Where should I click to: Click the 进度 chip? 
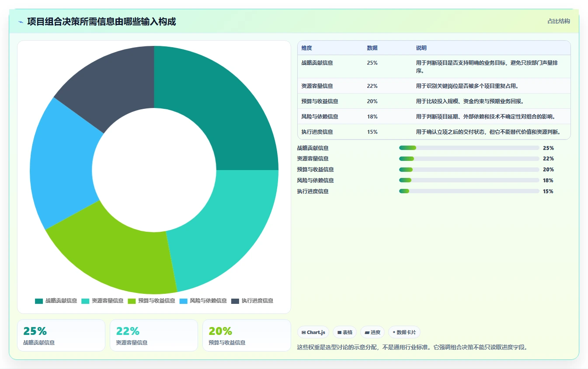pos(372,332)
